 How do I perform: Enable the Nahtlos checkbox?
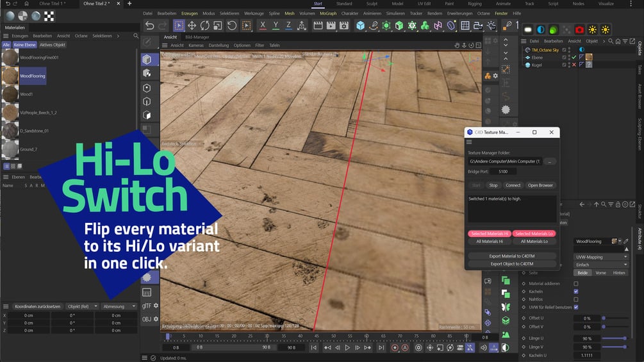[x=576, y=299]
